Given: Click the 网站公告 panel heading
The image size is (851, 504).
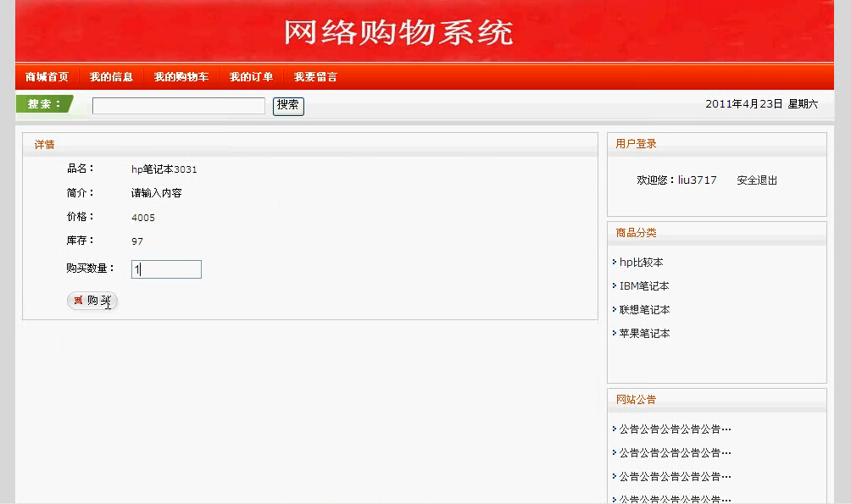Looking at the screenshot, I should [x=636, y=400].
